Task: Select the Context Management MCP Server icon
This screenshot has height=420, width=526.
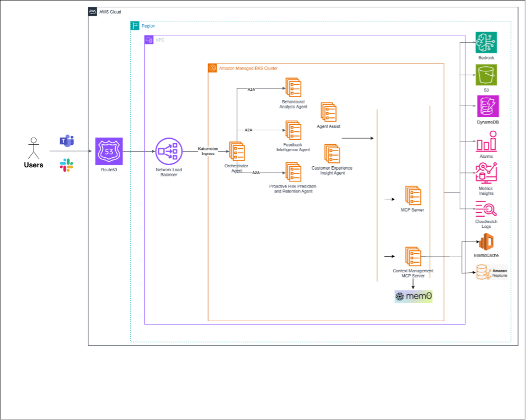Action: coord(413,257)
